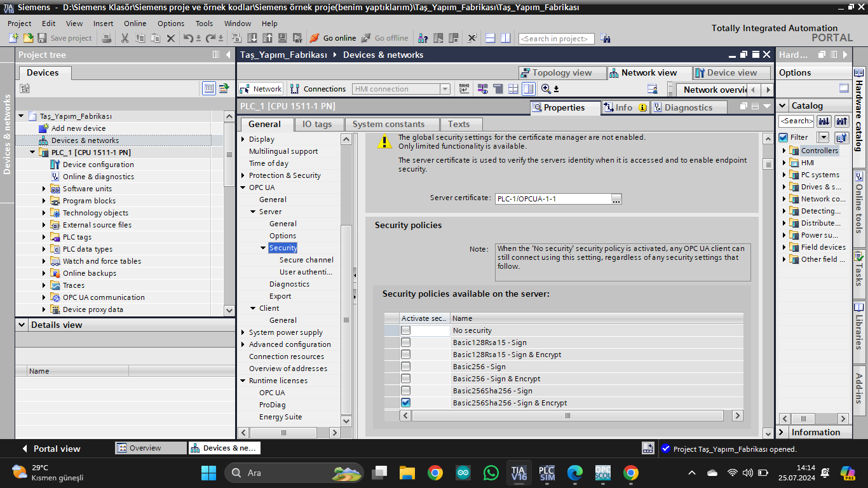Click the Portal view button
This screenshot has width=868, height=488.
pos(51,449)
